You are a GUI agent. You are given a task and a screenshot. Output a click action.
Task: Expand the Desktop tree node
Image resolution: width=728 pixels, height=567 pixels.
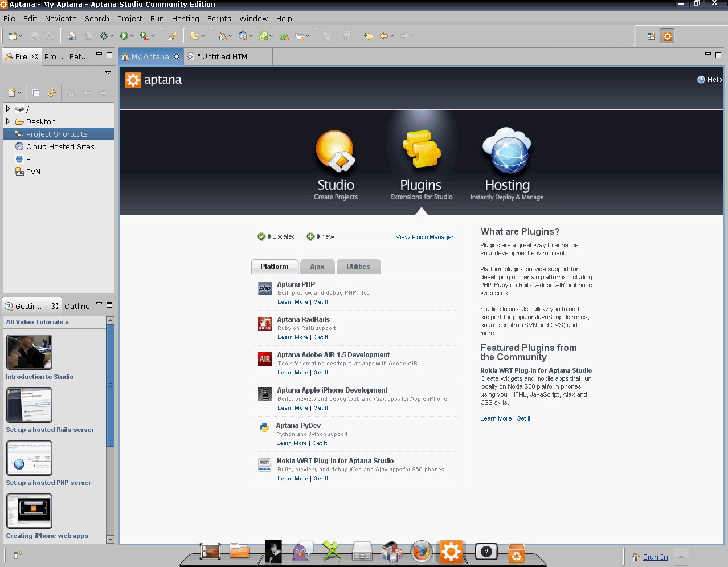(x=8, y=121)
